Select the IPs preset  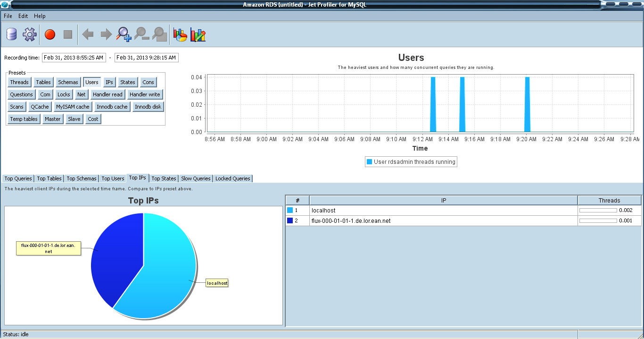click(109, 82)
